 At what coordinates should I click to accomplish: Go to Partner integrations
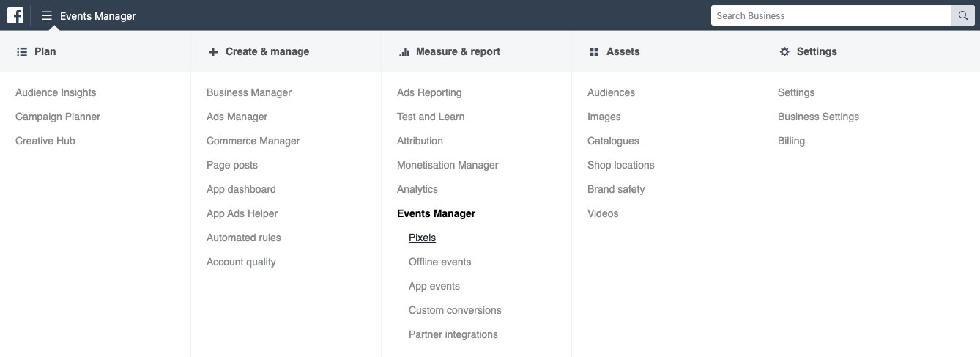click(453, 334)
